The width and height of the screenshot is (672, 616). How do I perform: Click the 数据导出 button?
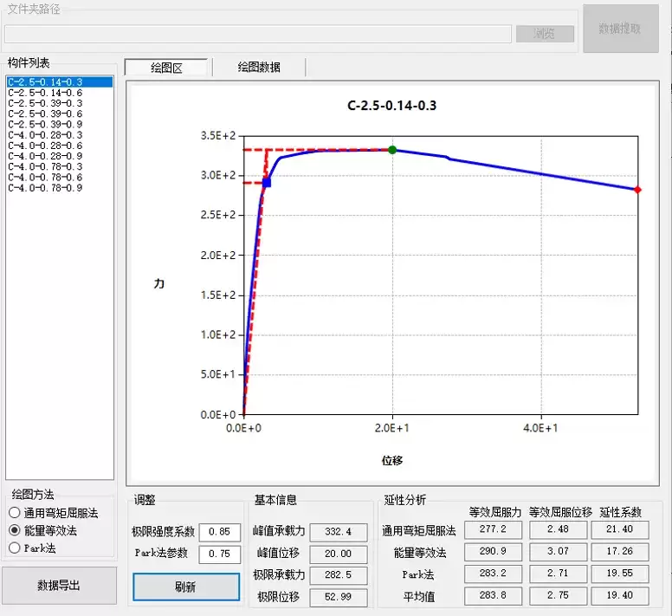pyautogui.click(x=59, y=586)
